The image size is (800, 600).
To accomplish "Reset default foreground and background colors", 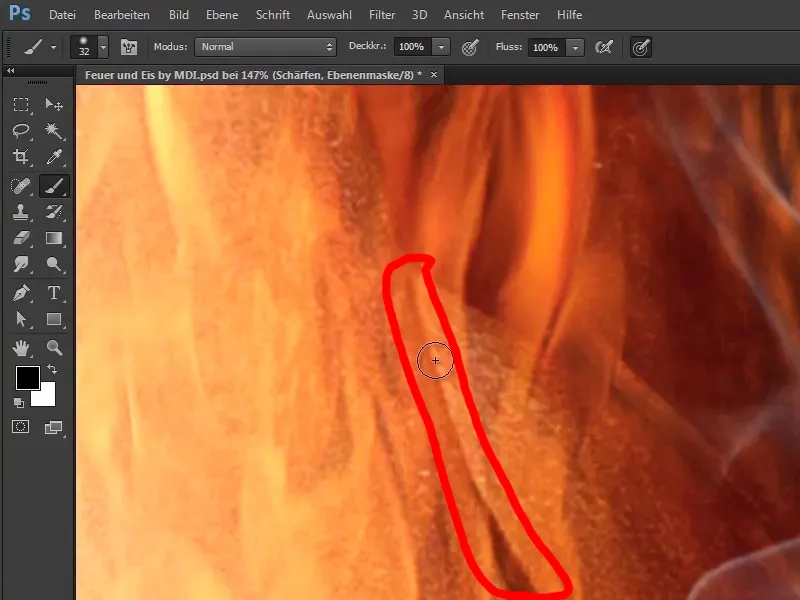I will 19,403.
